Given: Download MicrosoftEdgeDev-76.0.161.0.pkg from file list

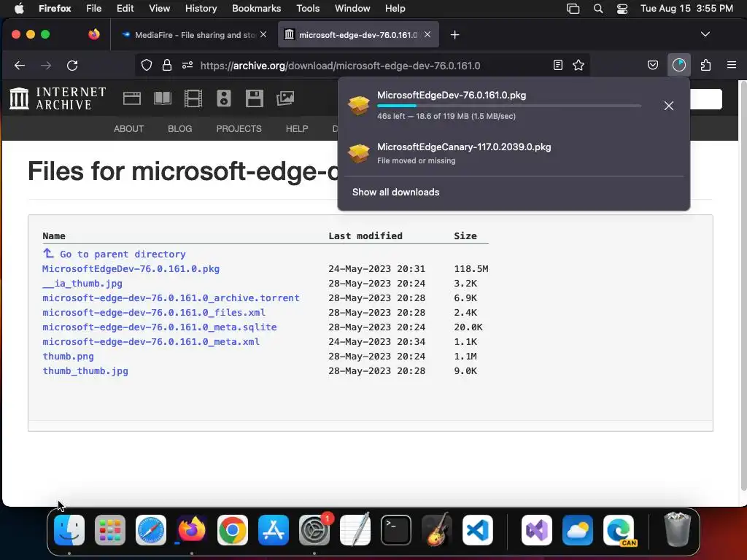Looking at the screenshot, I should point(131,268).
